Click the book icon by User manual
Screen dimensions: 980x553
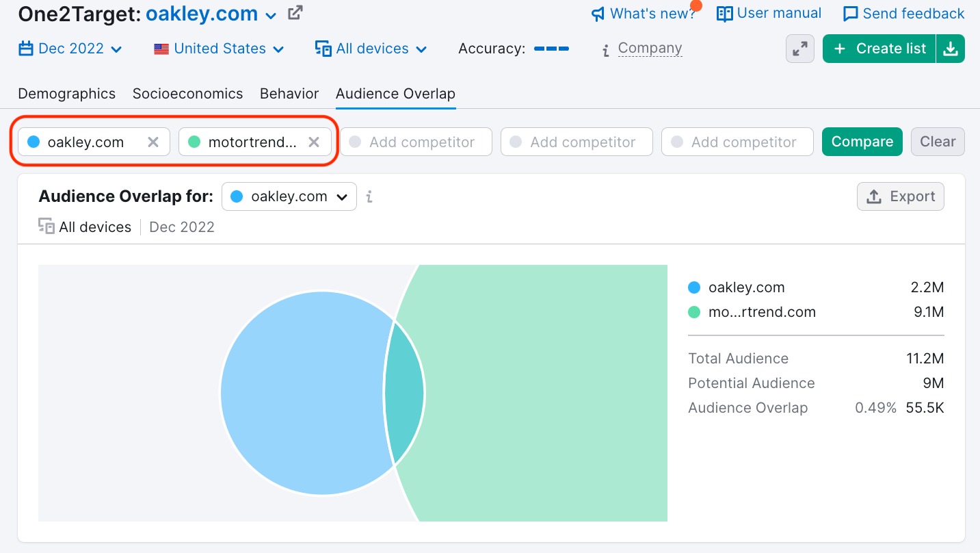[724, 14]
